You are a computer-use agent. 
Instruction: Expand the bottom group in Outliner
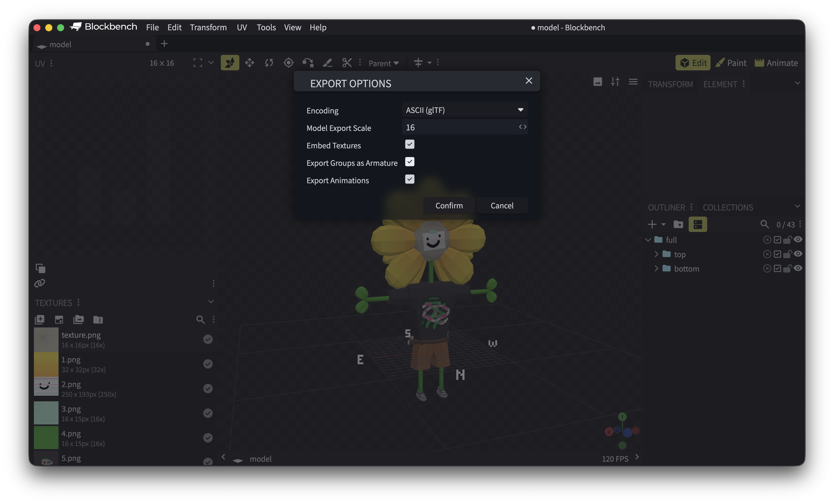[656, 269]
